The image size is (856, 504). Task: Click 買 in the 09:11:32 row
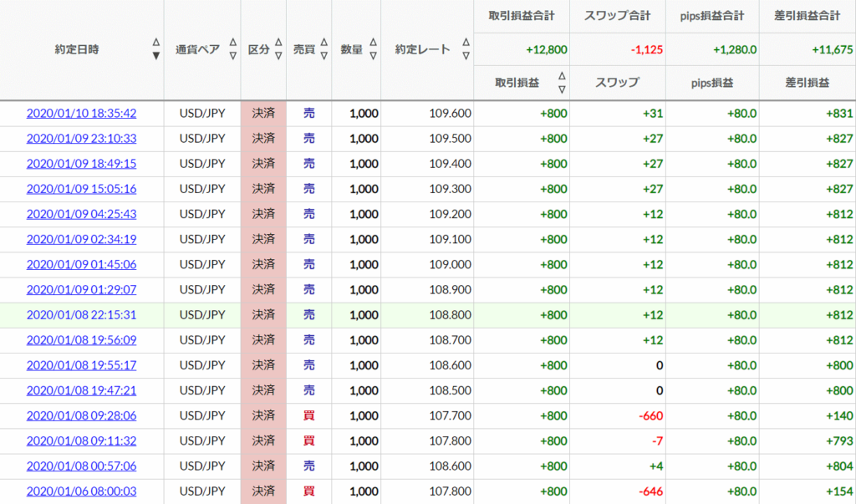pos(309,440)
